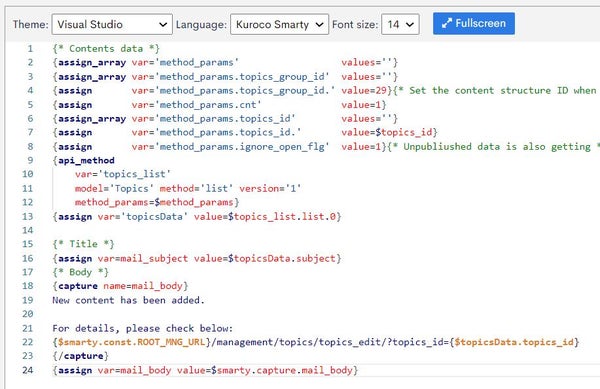The image size is (600, 389).
Task: Click line number 20 in the gutter
Action: 28,314
